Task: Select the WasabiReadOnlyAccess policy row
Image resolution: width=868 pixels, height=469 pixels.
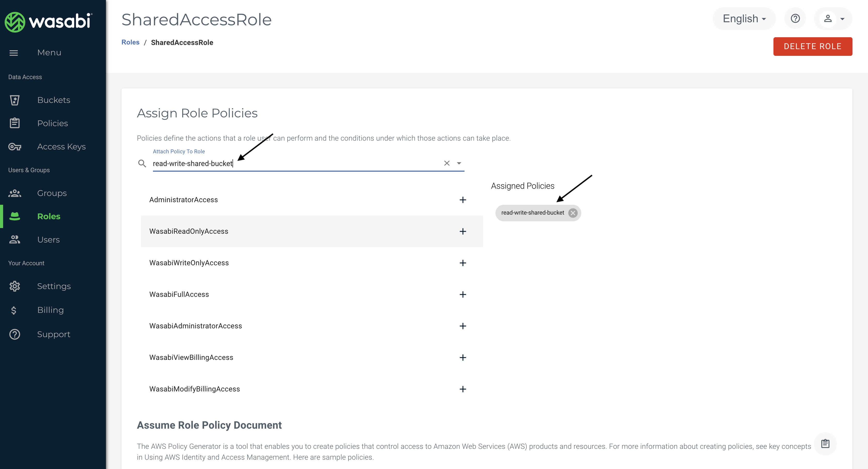Action: (312, 232)
